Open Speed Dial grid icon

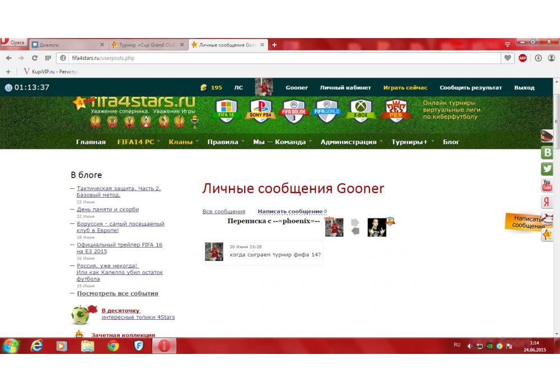click(x=48, y=58)
